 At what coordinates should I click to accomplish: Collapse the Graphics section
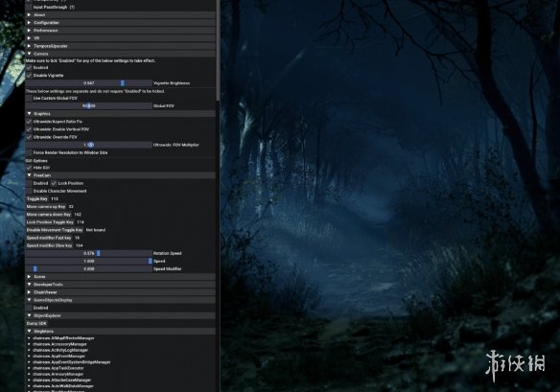click(120, 113)
